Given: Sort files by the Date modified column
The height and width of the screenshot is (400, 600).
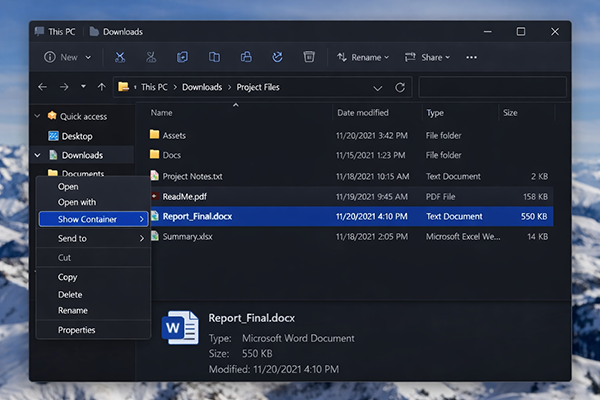Looking at the screenshot, I should click(362, 113).
